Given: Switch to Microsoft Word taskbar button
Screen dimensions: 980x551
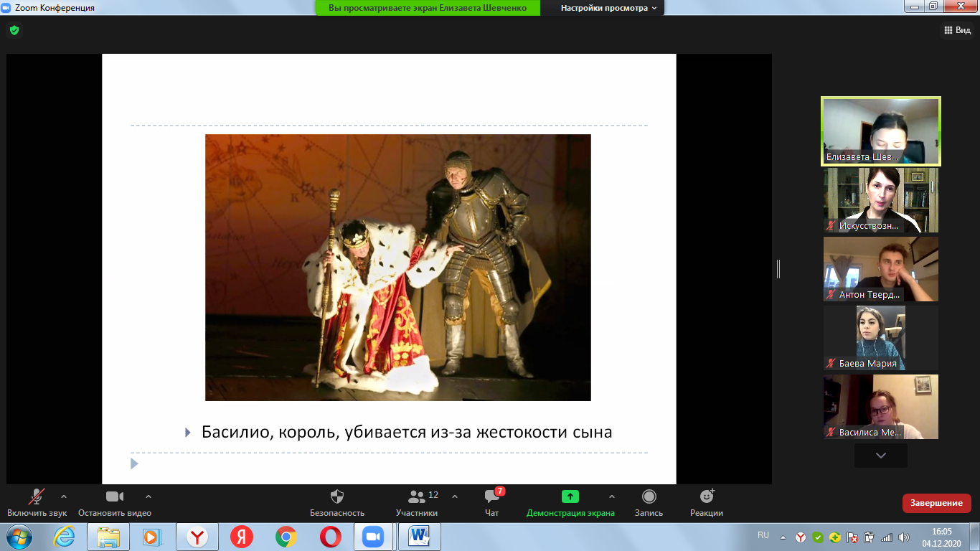Looking at the screenshot, I should point(419,537).
